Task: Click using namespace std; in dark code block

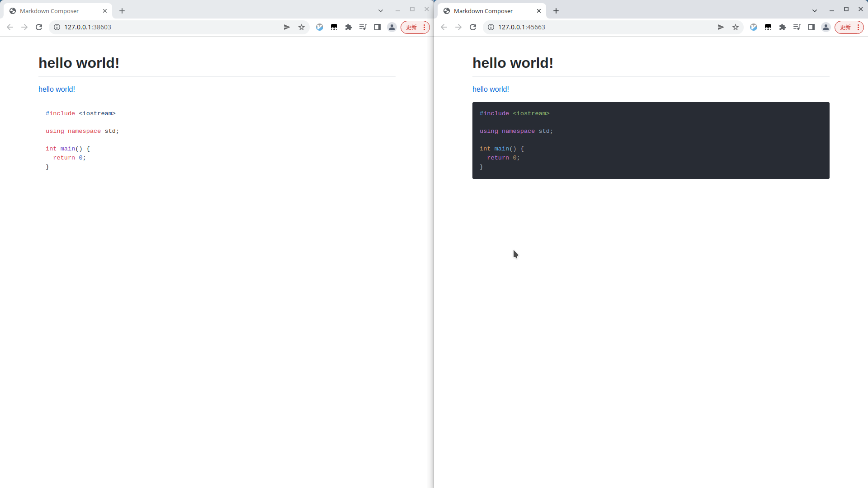Action: tap(516, 131)
